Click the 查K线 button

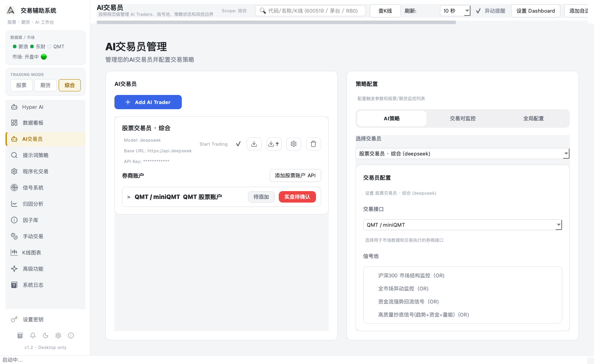385,11
